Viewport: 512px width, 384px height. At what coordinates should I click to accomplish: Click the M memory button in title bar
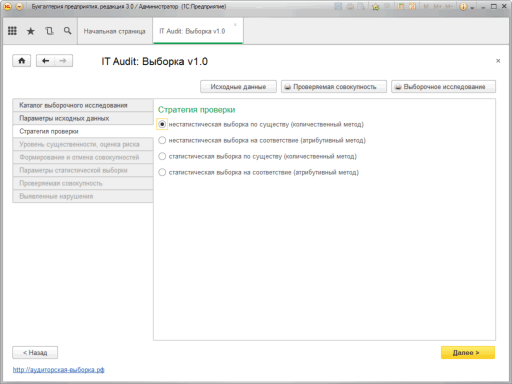(426, 6)
